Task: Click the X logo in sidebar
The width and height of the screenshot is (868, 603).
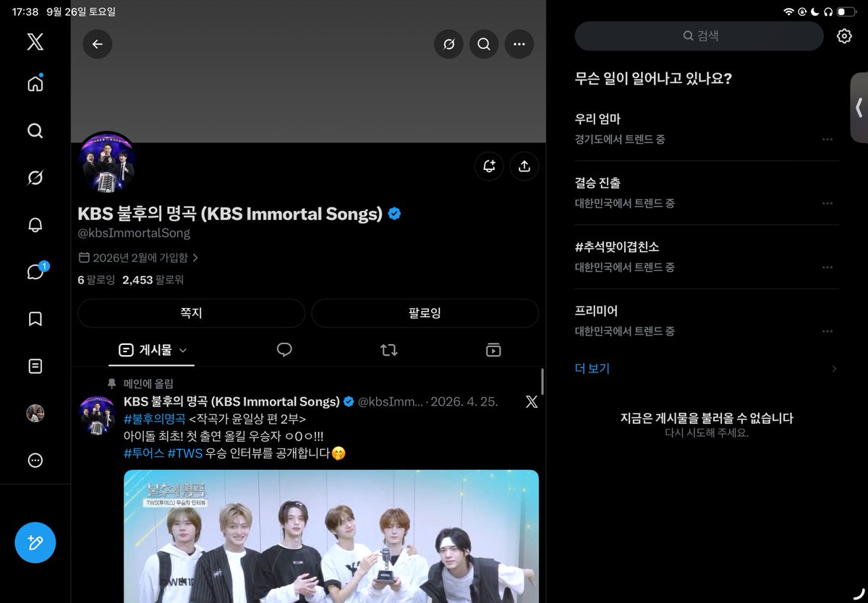Action: click(35, 42)
